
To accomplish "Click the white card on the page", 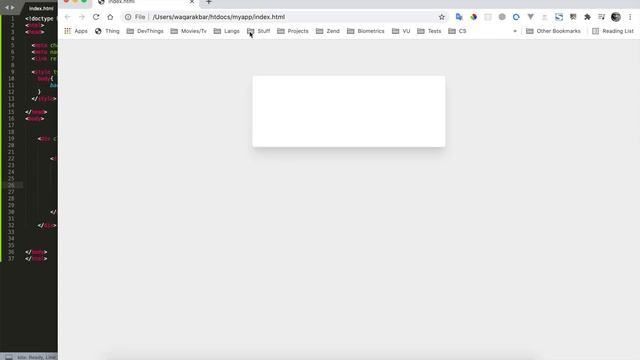I will 349,111.
